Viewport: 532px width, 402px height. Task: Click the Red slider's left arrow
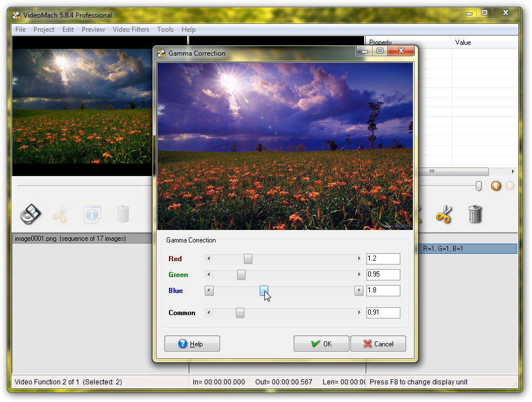pos(209,259)
